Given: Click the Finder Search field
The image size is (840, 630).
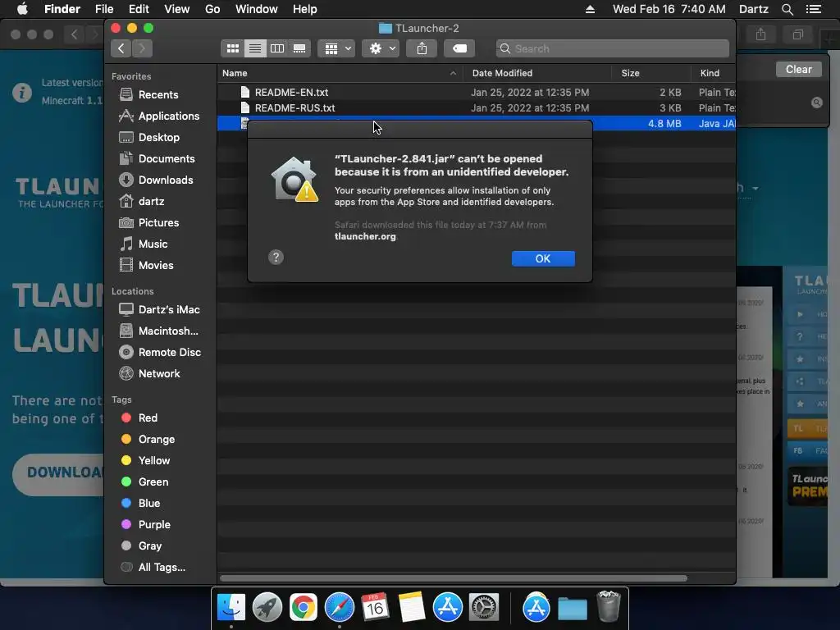Looking at the screenshot, I should coord(612,48).
